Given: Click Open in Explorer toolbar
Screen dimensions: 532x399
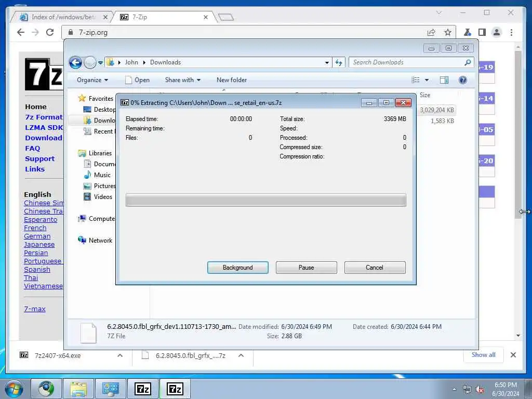Looking at the screenshot, I should coord(137,80).
